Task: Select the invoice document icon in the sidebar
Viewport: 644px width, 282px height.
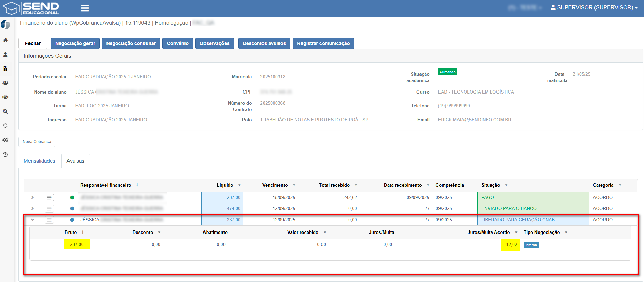Action: point(5,69)
